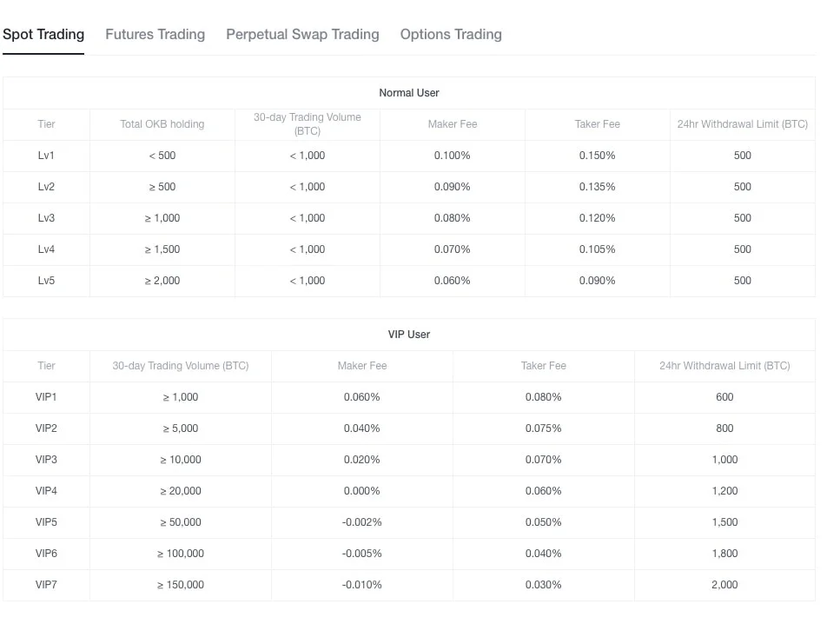Click the Total OKB holding column header
The width and height of the screenshot is (840, 624).
point(162,124)
